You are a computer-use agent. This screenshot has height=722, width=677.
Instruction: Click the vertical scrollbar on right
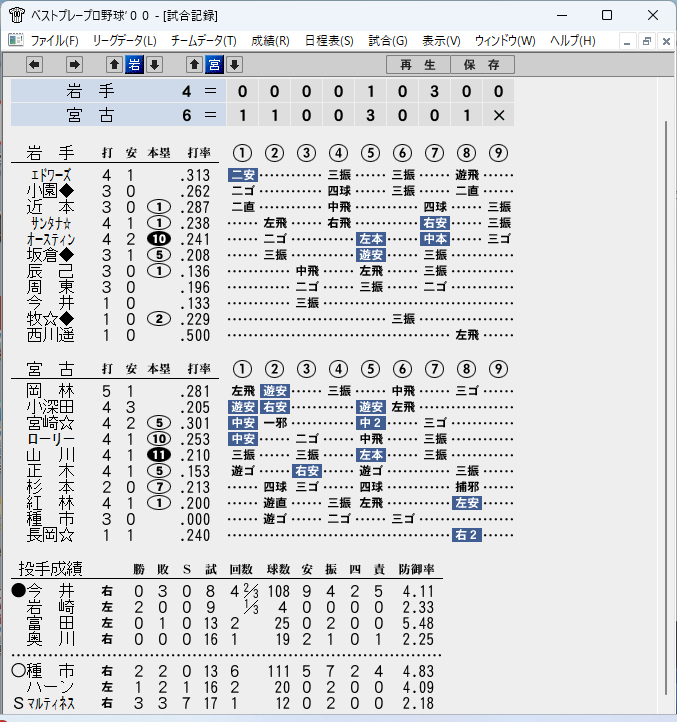click(x=665, y=408)
